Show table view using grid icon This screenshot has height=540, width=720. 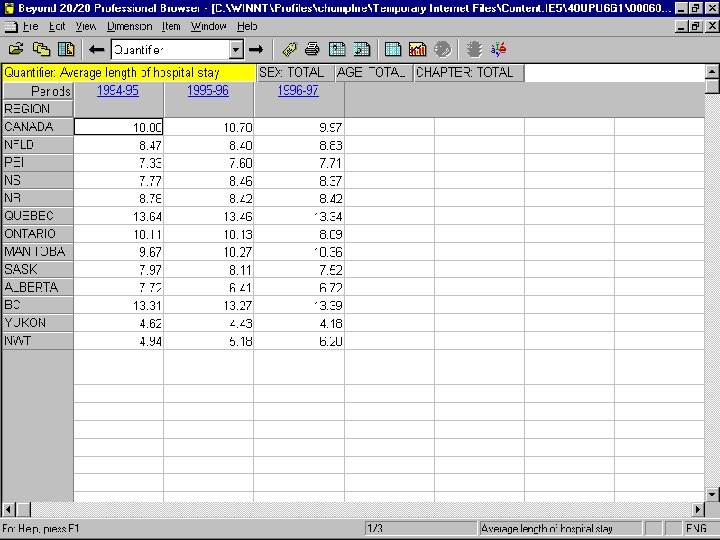pos(393,49)
